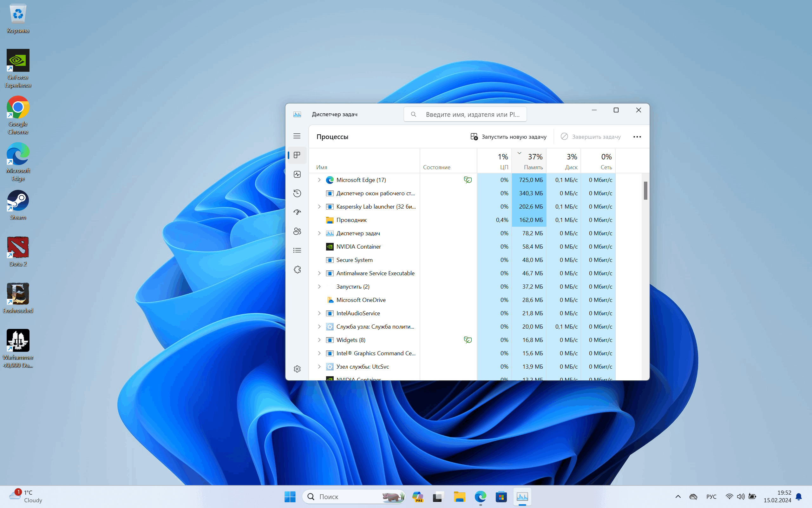Open the Details page in sidebar
The height and width of the screenshot is (508, 812).
[x=297, y=250]
